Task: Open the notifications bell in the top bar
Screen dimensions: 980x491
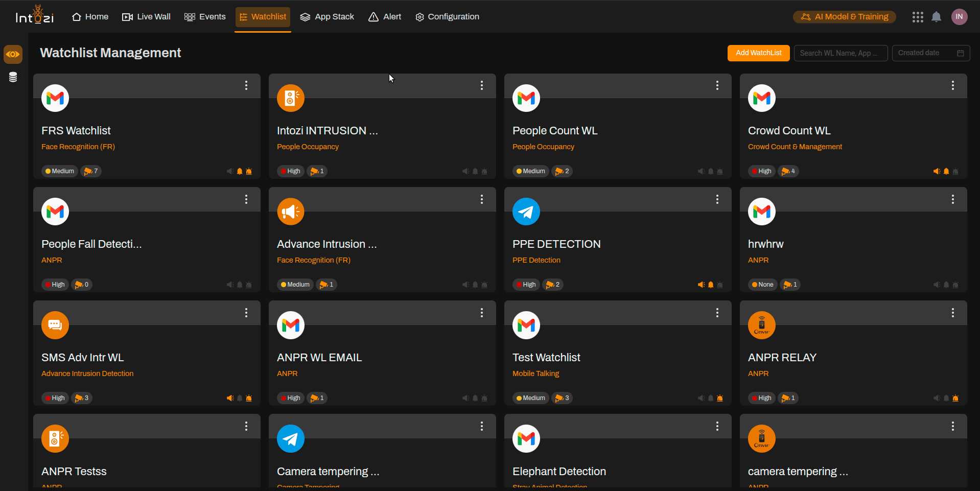Action: coord(936,17)
